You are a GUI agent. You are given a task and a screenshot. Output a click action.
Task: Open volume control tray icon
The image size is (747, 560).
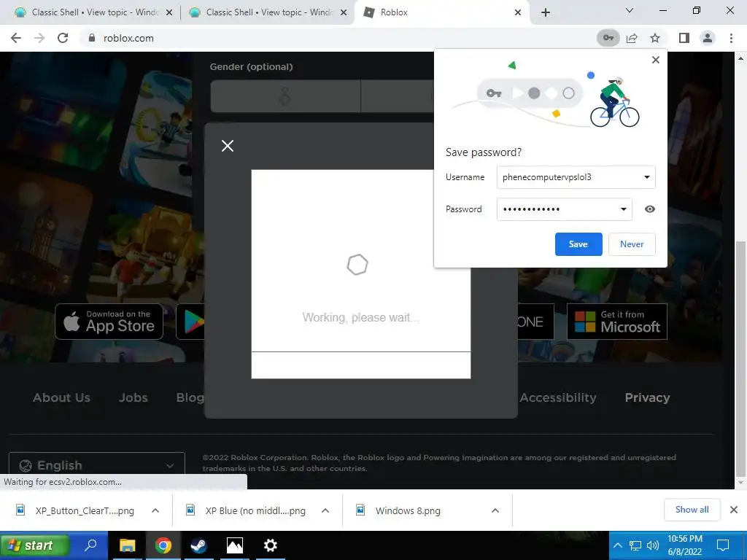pyautogui.click(x=653, y=545)
